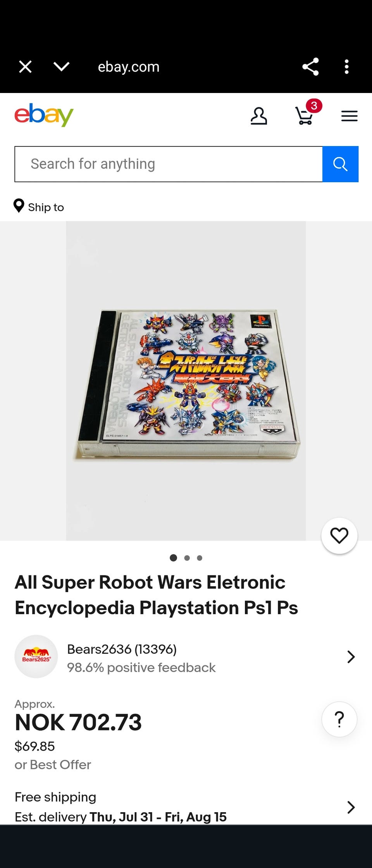This screenshot has width=372, height=868.
Task: Open the product photo of game case
Action: click(186, 381)
